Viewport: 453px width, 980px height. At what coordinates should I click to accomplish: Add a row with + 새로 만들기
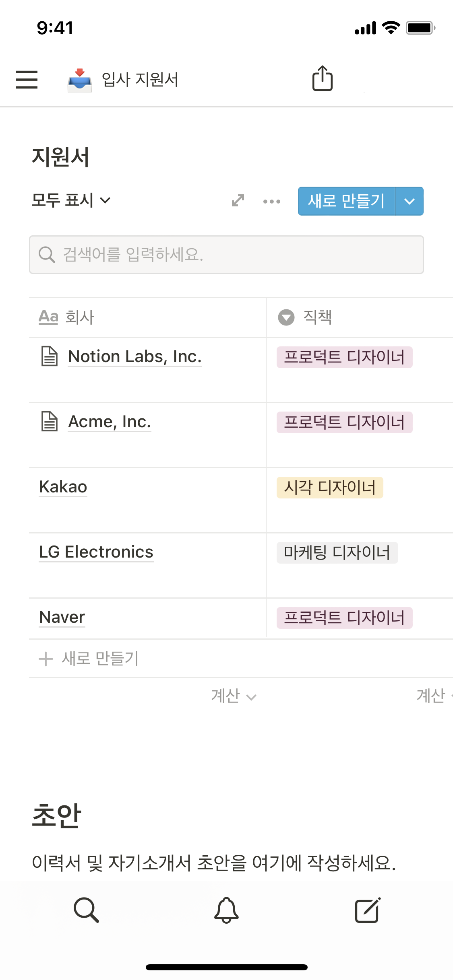coord(89,659)
